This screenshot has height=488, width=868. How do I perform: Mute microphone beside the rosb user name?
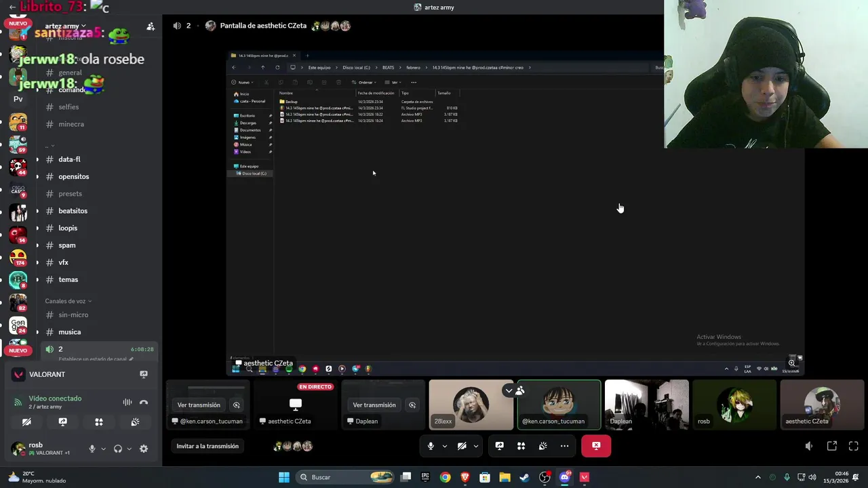pos(92,449)
